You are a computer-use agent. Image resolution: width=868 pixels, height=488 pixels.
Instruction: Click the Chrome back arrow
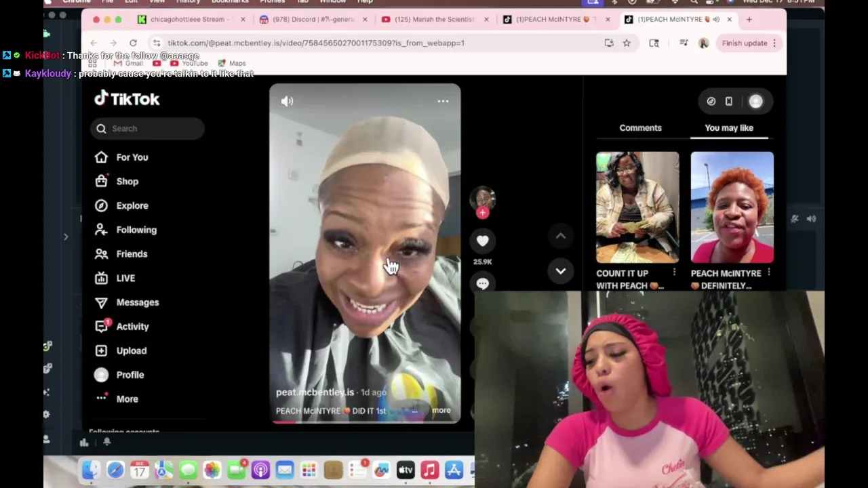coord(94,43)
